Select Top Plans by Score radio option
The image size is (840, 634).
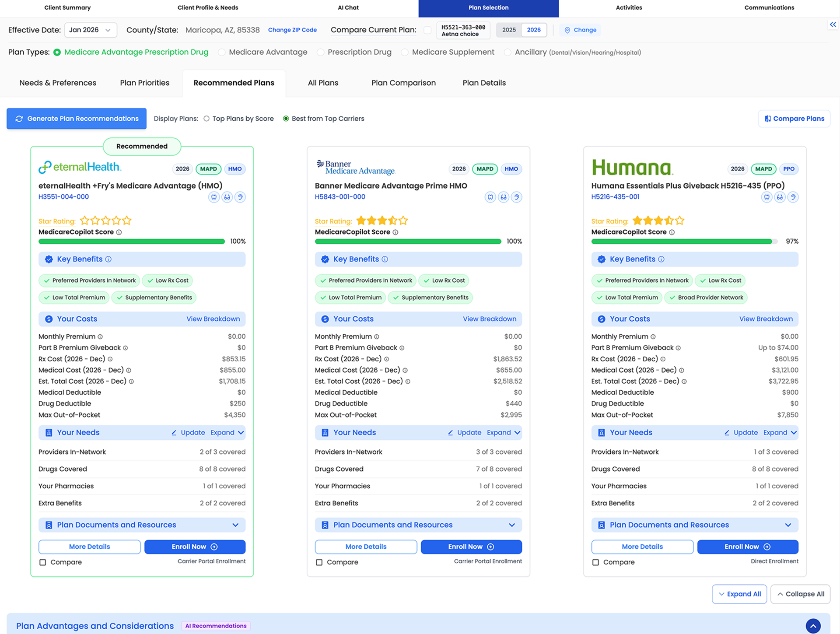pos(206,119)
